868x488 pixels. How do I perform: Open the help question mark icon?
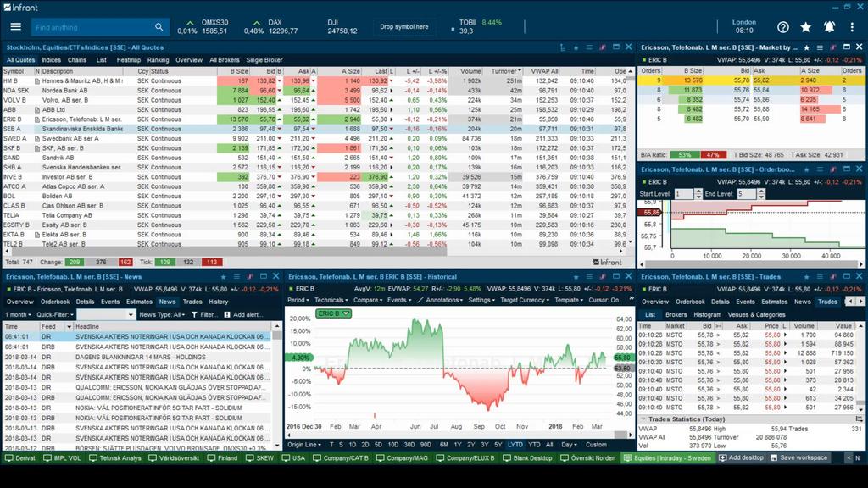tap(782, 27)
